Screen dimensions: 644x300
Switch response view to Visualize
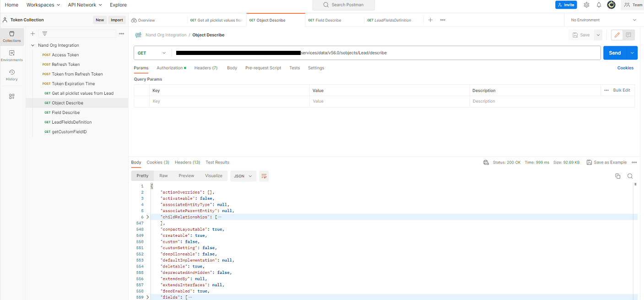point(214,176)
